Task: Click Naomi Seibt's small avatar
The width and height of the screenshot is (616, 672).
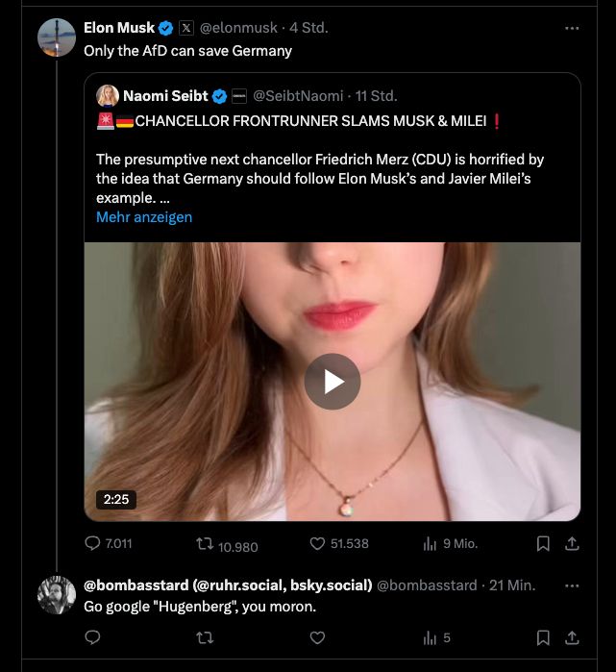Action: [108, 95]
